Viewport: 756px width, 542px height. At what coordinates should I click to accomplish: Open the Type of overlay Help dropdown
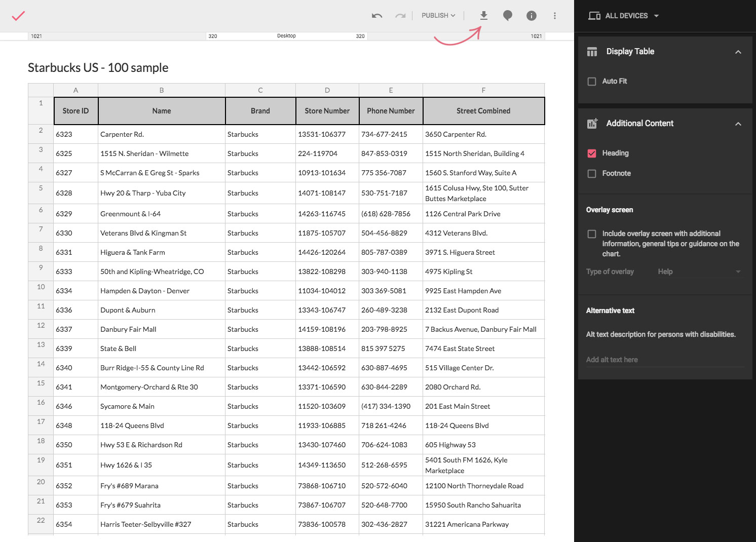point(699,272)
